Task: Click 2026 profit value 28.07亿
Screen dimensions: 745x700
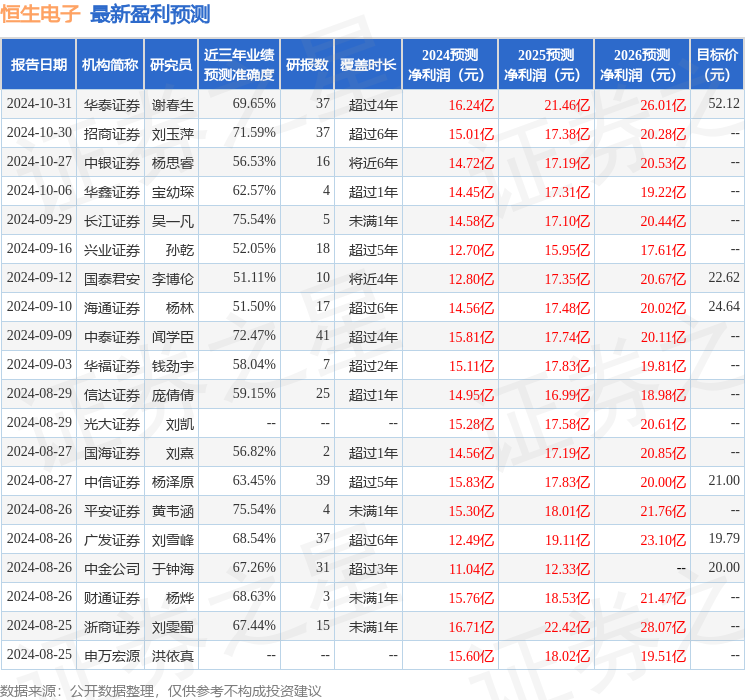Action: click(663, 627)
